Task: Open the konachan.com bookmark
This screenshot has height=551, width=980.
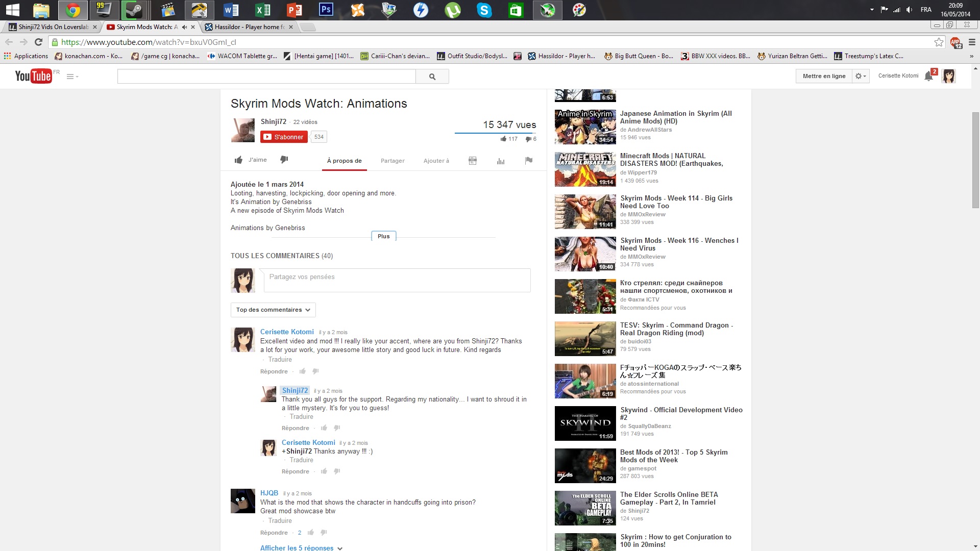Action: [x=88, y=56]
